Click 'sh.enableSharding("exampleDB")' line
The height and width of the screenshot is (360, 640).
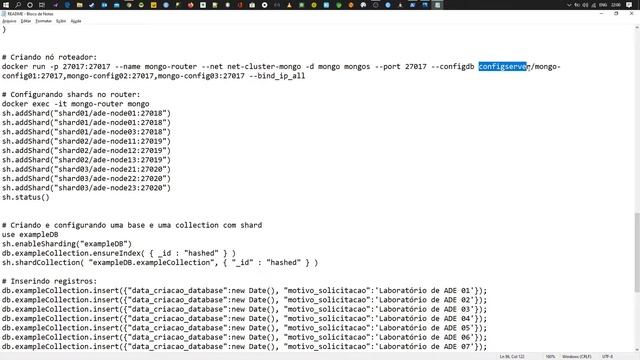(67, 244)
